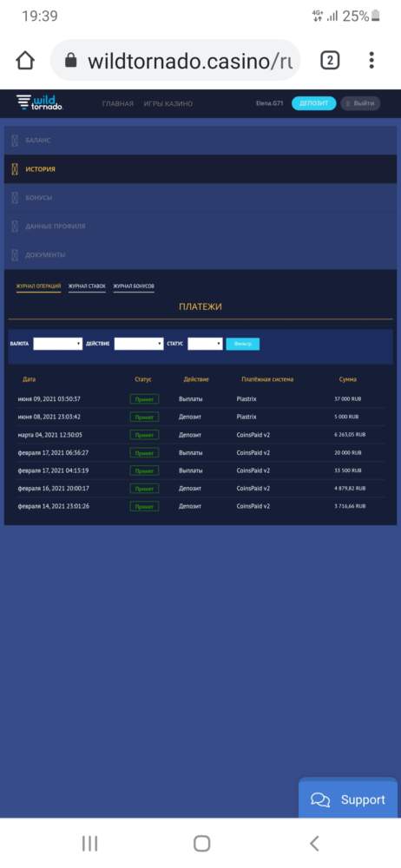Switch to Журнал ставок tab

[x=87, y=286]
